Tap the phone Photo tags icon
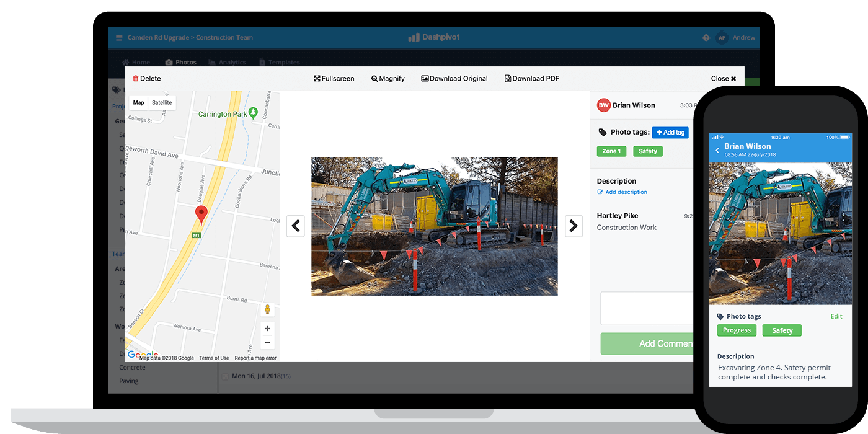868x434 pixels. click(x=720, y=317)
